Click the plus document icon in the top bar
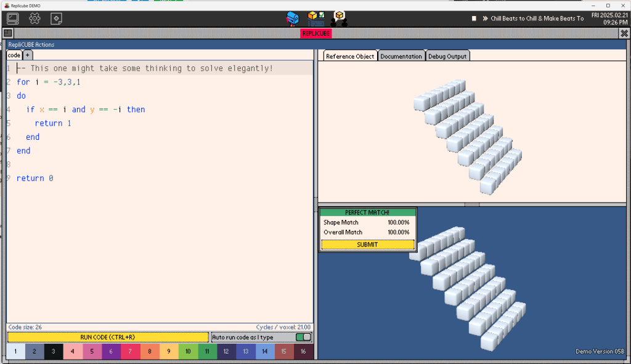The height and width of the screenshot is (364, 631). tap(56, 18)
